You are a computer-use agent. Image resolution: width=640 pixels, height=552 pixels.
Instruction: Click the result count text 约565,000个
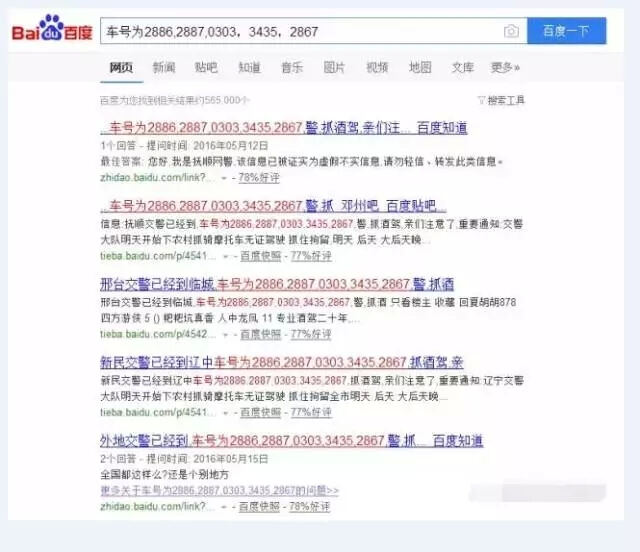click(175, 100)
